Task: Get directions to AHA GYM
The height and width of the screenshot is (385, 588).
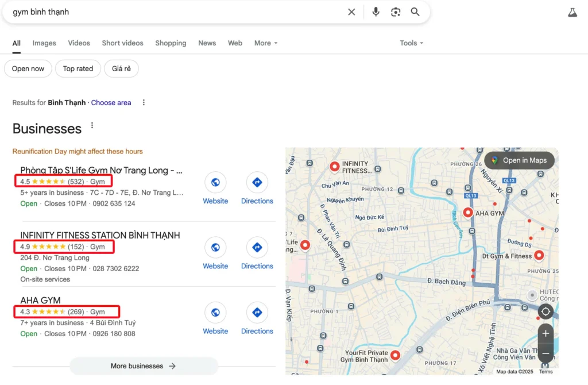Action: [x=257, y=312]
